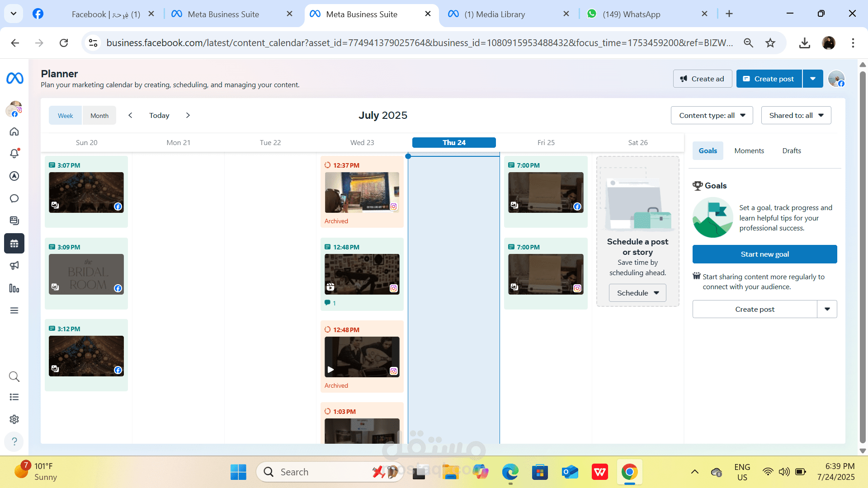Screen dimensions: 868x488
Task: Open Outlook from the taskbar
Action: point(570,472)
